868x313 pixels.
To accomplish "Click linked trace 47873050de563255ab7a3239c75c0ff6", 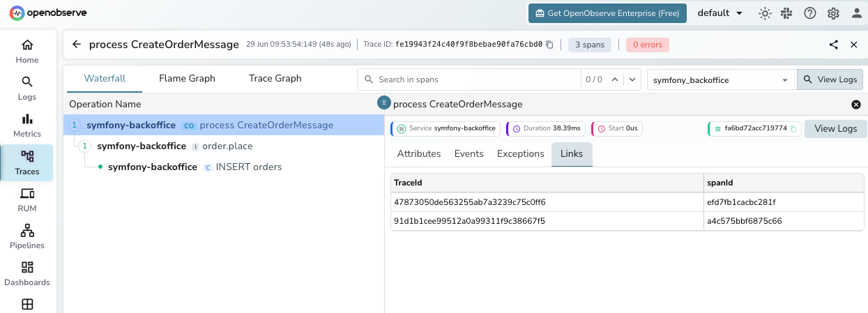I will (x=469, y=202).
